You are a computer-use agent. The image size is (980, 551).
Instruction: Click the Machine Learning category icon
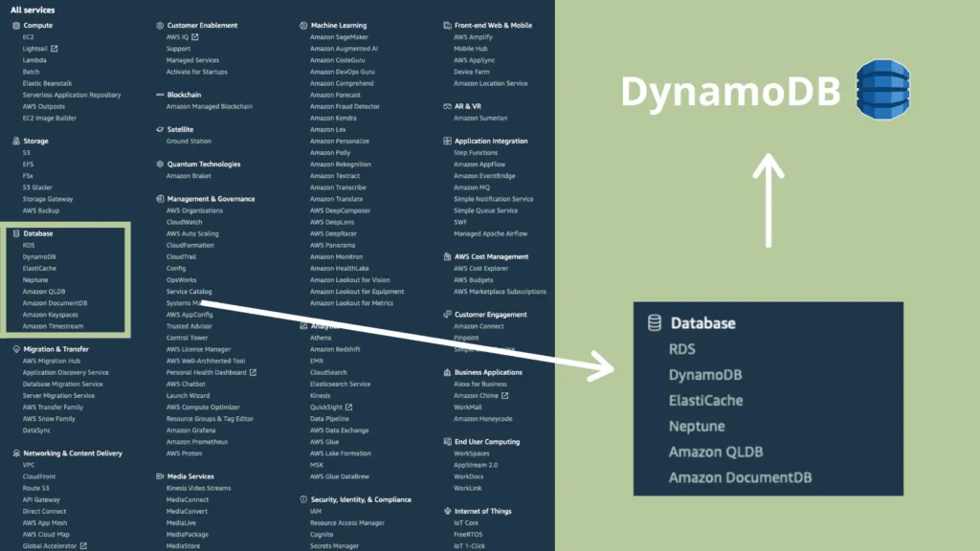[304, 25]
